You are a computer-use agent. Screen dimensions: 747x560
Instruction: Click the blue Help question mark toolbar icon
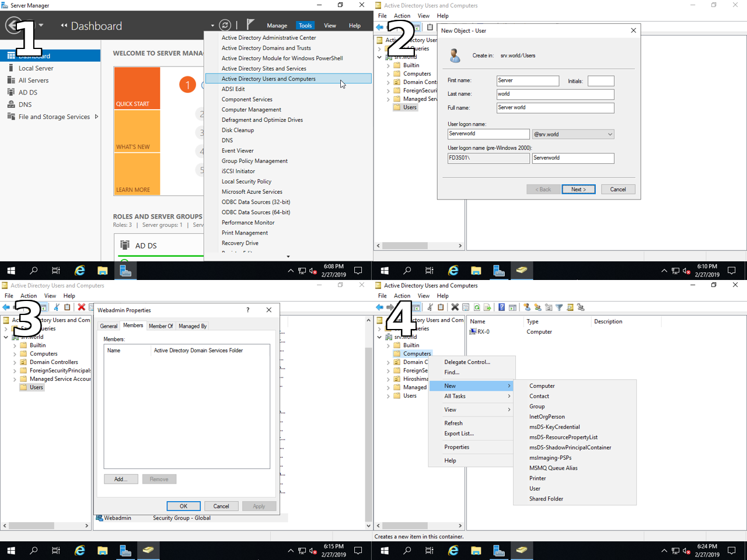[501, 307]
